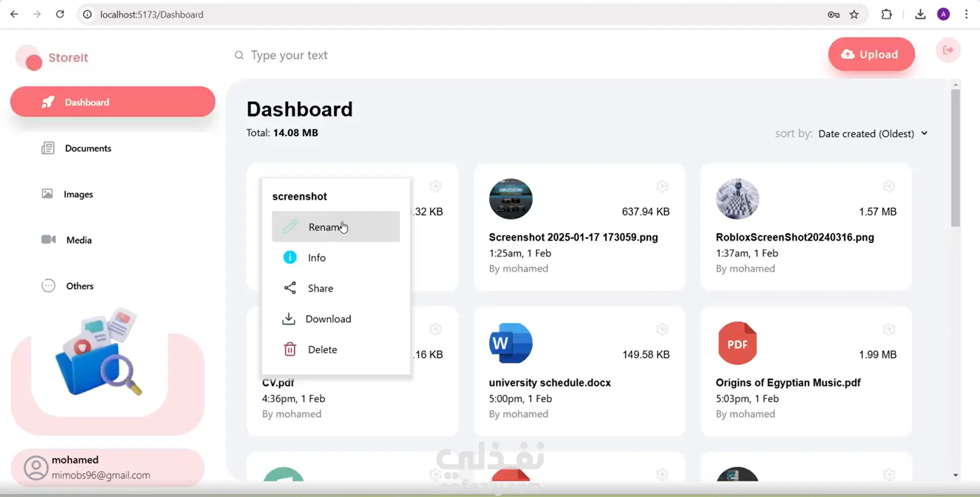Open the Chrome three-dot menu
The height and width of the screenshot is (497, 980).
click(966, 14)
